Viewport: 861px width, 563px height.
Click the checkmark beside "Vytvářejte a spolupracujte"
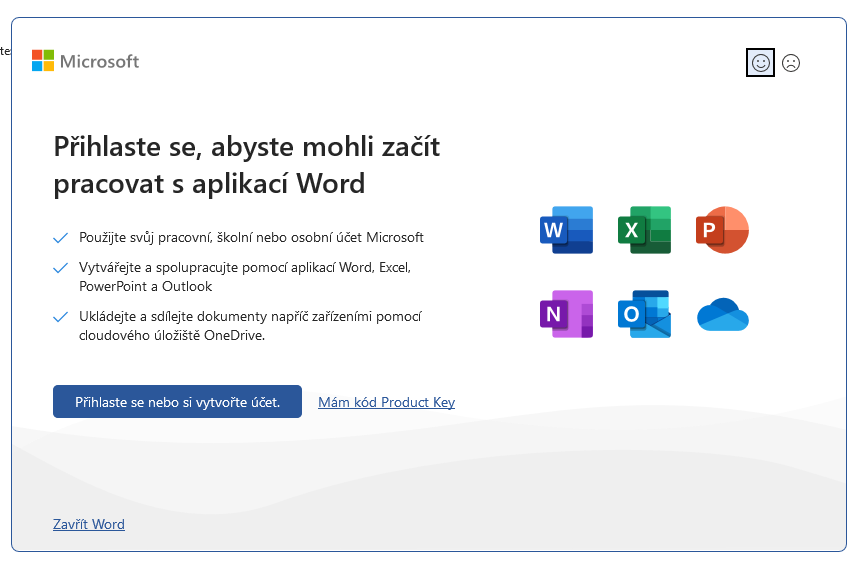[x=60, y=268]
